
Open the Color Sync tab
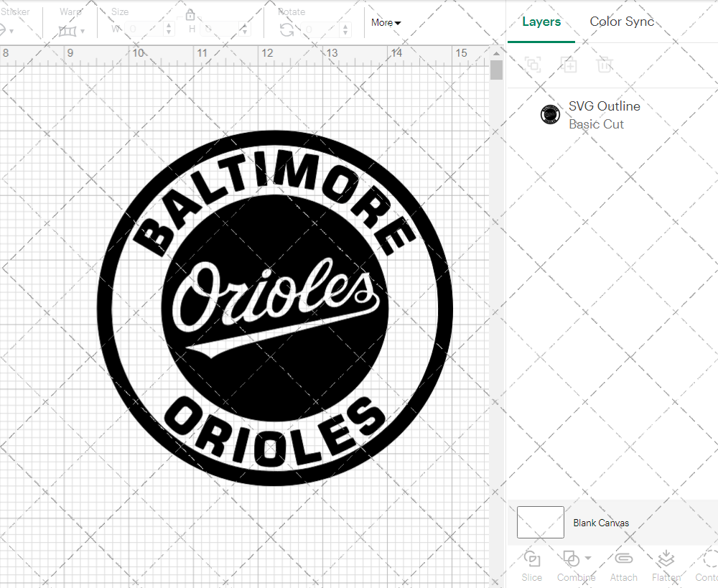click(x=622, y=22)
